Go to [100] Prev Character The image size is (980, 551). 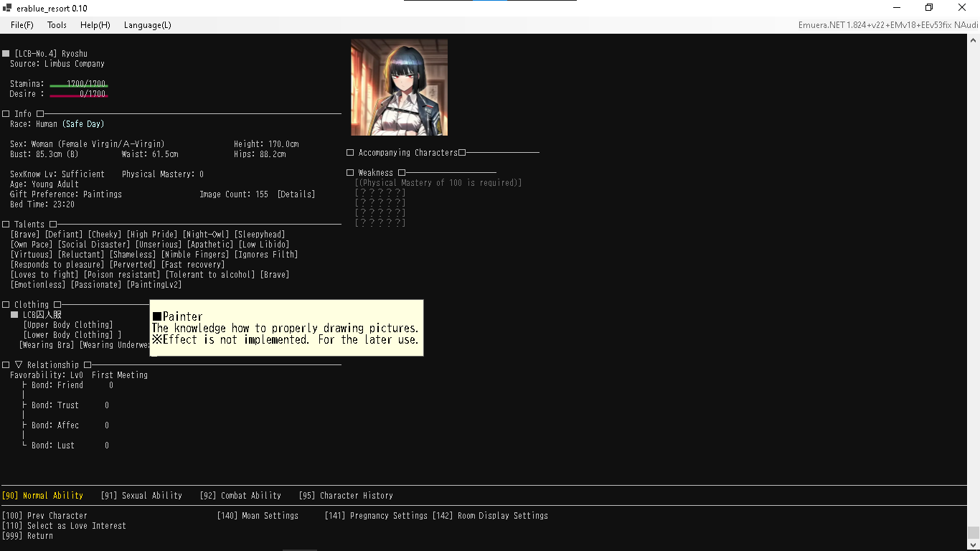click(x=44, y=516)
